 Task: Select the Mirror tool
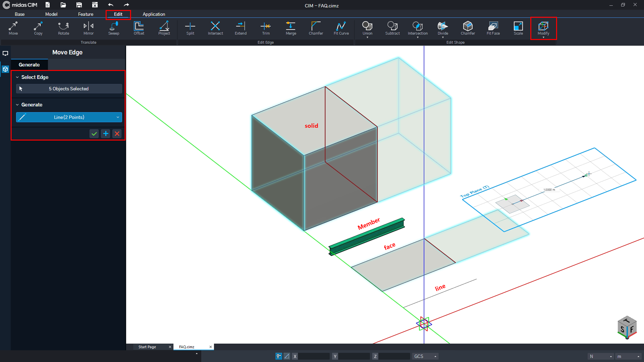point(89,28)
